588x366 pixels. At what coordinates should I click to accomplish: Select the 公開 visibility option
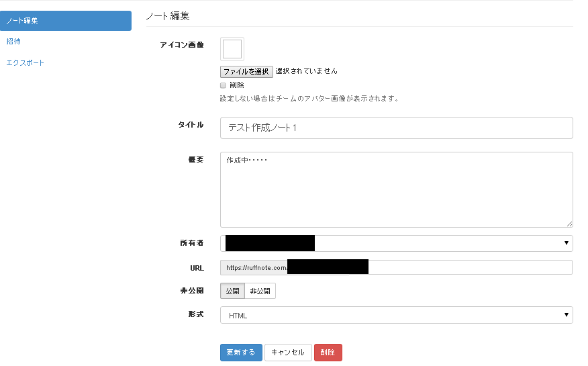232,291
